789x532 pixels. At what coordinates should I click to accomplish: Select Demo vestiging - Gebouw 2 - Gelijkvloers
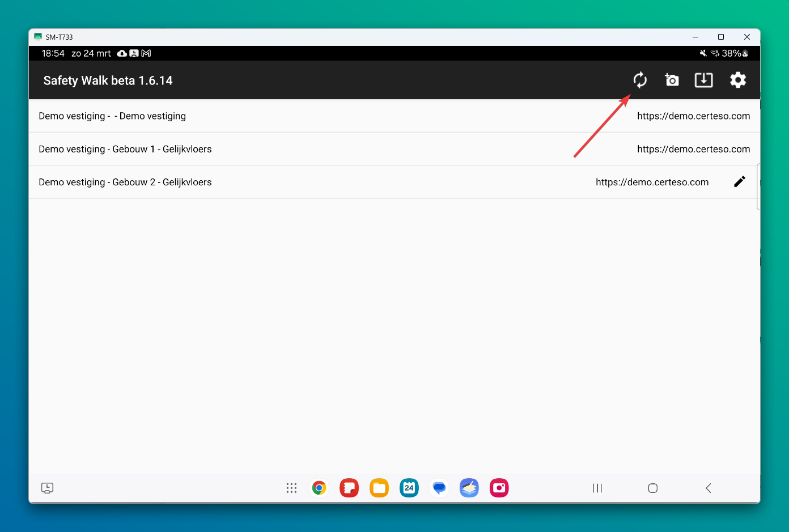pyautogui.click(x=125, y=182)
